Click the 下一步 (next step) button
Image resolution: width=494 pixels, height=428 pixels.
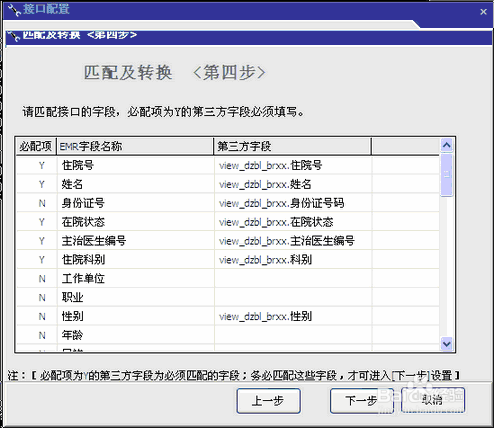(362, 400)
